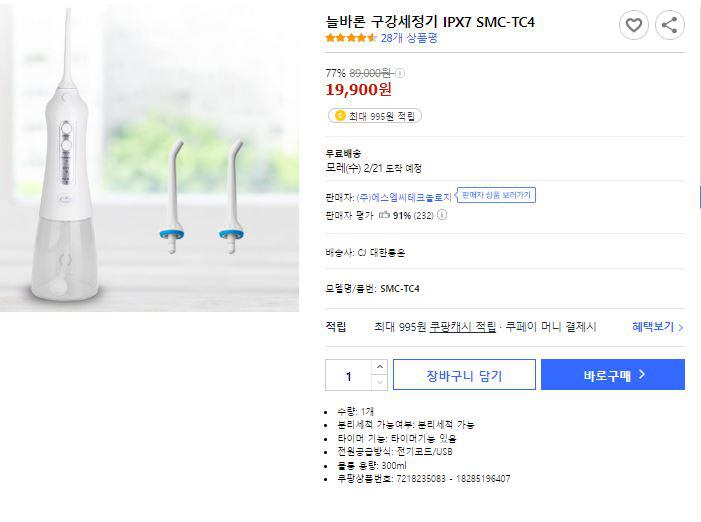Viewport: 701px width, 522px height.
Task: Increase quantity with up arrow
Action: pyautogui.click(x=379, y=367)
